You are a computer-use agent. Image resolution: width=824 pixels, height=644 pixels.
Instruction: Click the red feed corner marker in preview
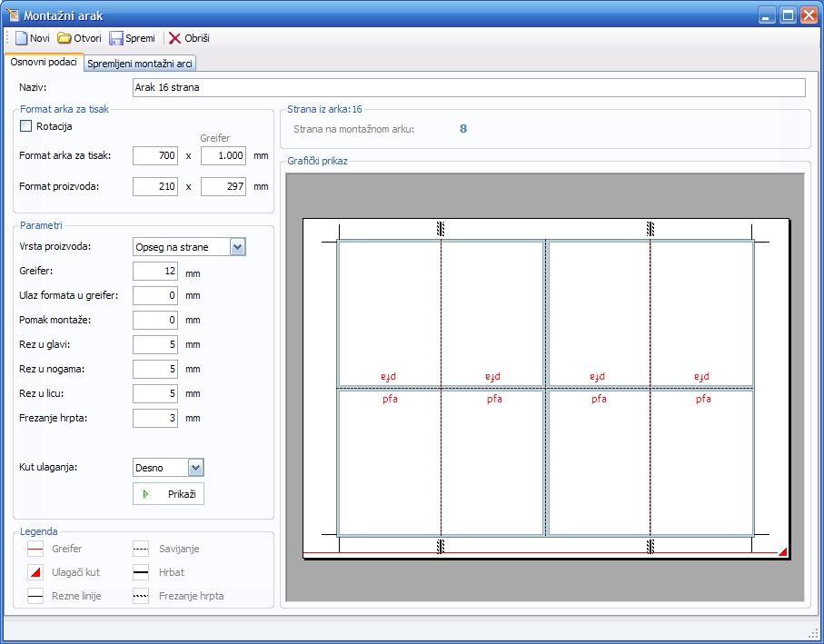783,550
